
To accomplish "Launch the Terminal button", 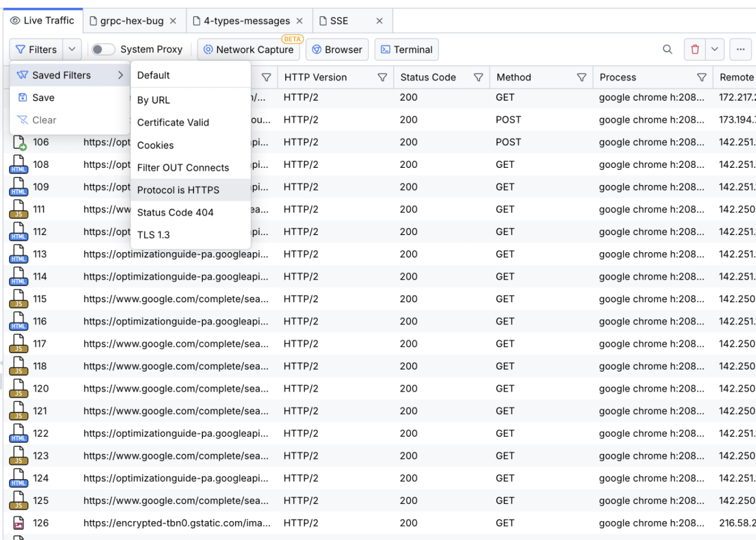I will (x=406, y=50).
